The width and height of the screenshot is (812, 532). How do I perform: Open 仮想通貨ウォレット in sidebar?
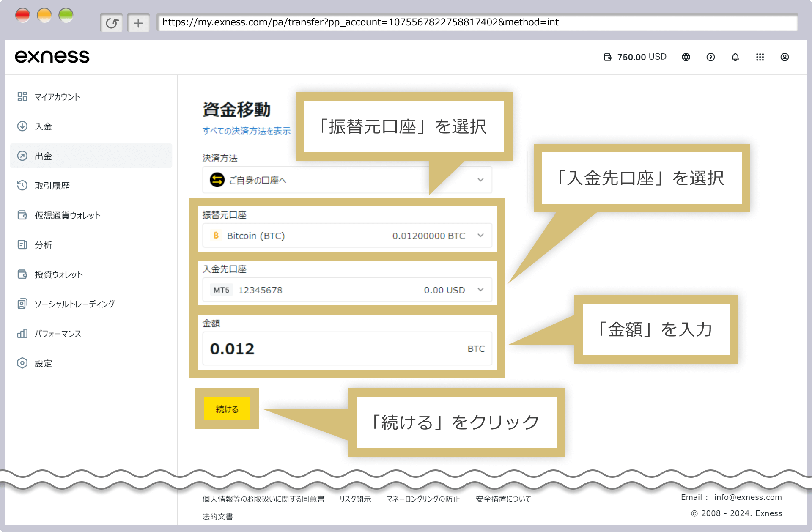click(x=91, y=215)
